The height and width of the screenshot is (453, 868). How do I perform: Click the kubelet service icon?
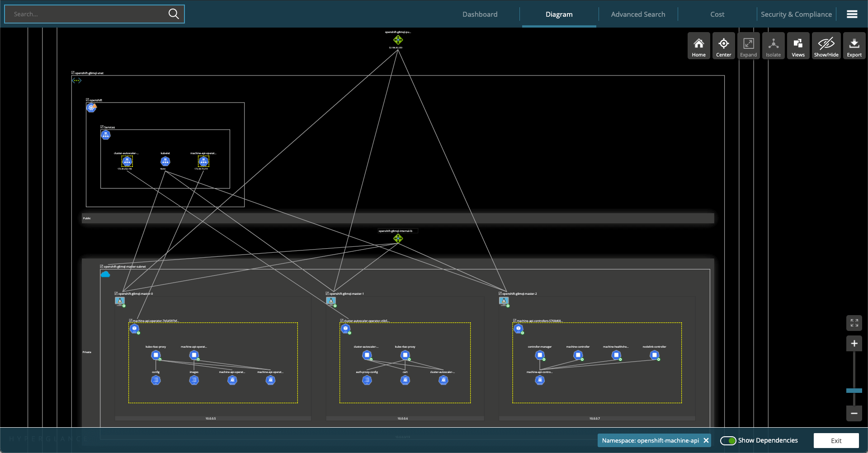tap(165, 161)
